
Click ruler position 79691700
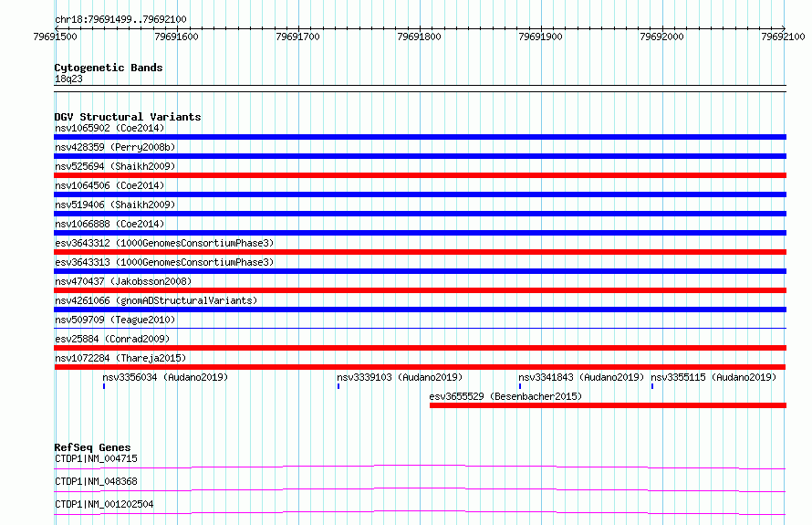click(297, 37)
